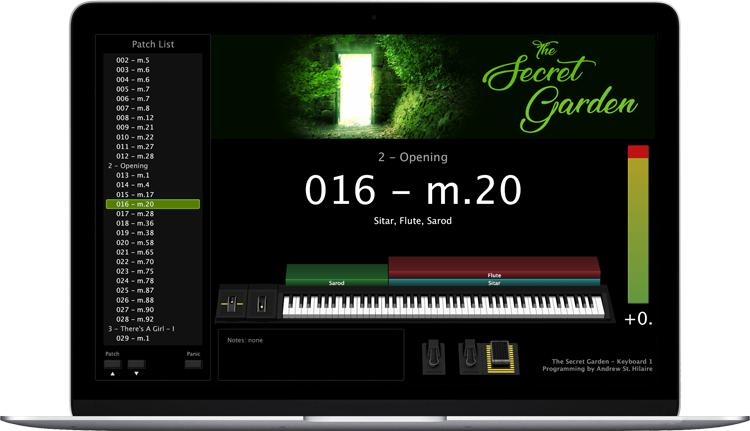750x431 pixels.
Task: Click the 'Sitar, Flute, Sarod' description text
Action: 413,221
